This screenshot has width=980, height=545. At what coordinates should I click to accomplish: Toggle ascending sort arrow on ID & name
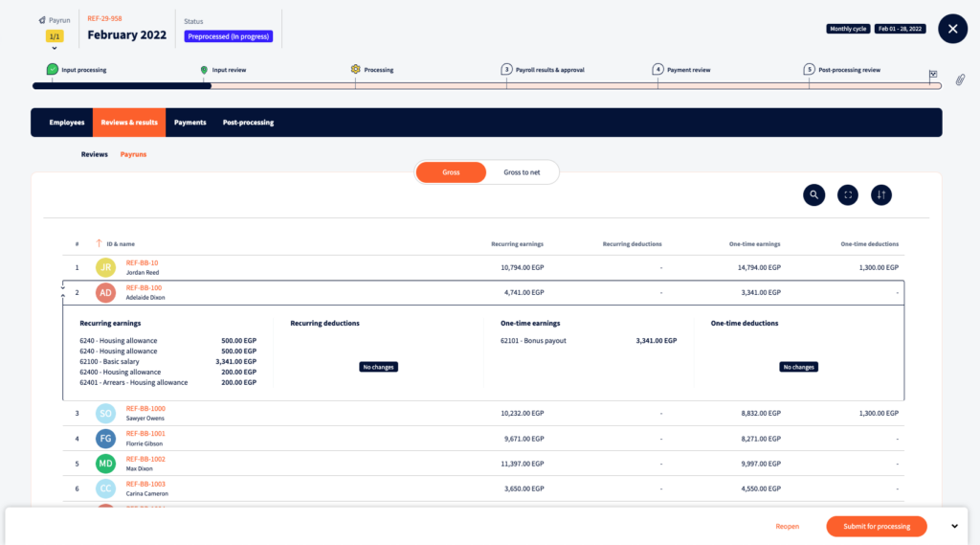99,243
